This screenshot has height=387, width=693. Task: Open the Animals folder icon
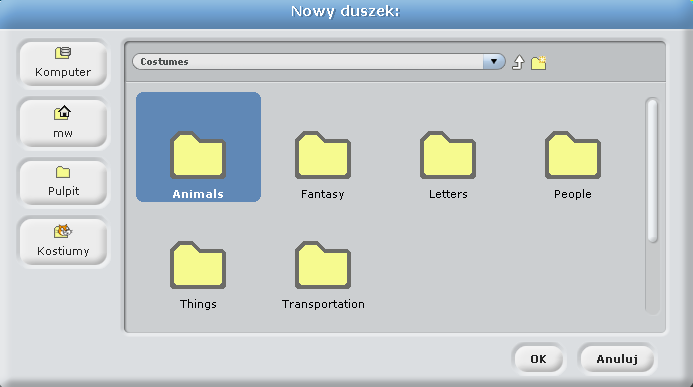[x=198, y=155]
